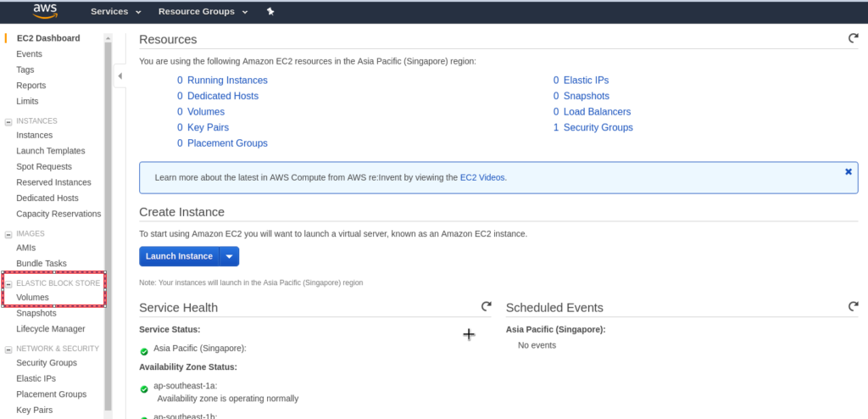Open the Launch Instance dropdown arrow
The width and height of the screenshot is (868, 419).
pyautogui.click(x=229, y=256)
